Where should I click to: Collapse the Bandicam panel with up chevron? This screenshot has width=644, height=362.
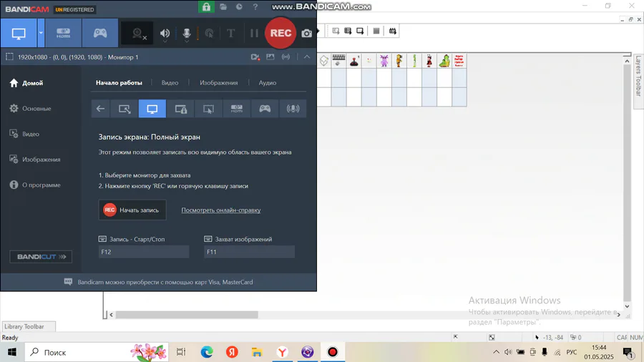(x=307, y=57)
